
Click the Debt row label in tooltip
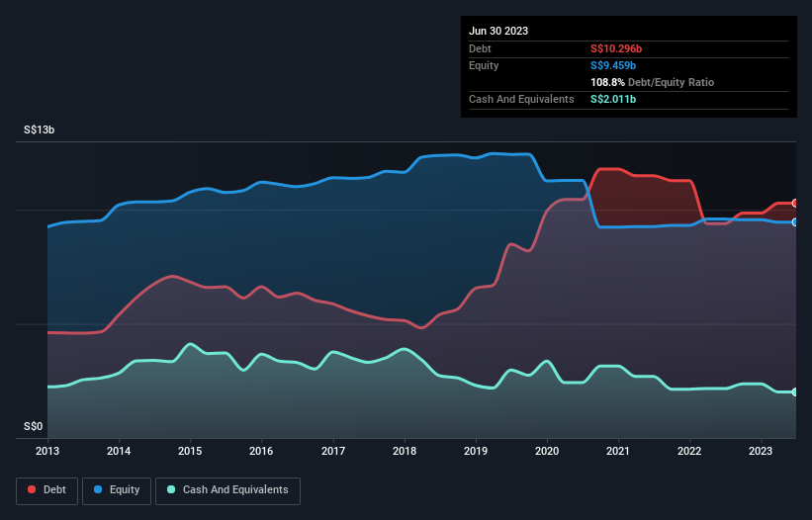[480, 48]
